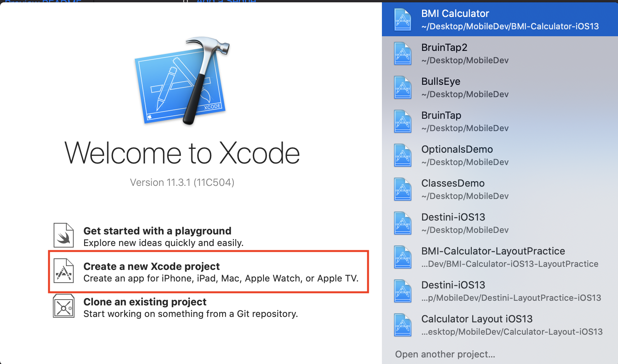This screenshot has width=618, height=364.
Task: Click the path ~/Desktop/MobileDev/BMI-Calculator-iOS13
Action: 510,26
